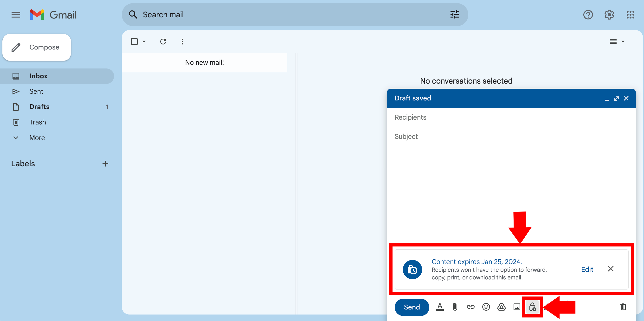Open search filter options icon

click(x=455, y=14)
